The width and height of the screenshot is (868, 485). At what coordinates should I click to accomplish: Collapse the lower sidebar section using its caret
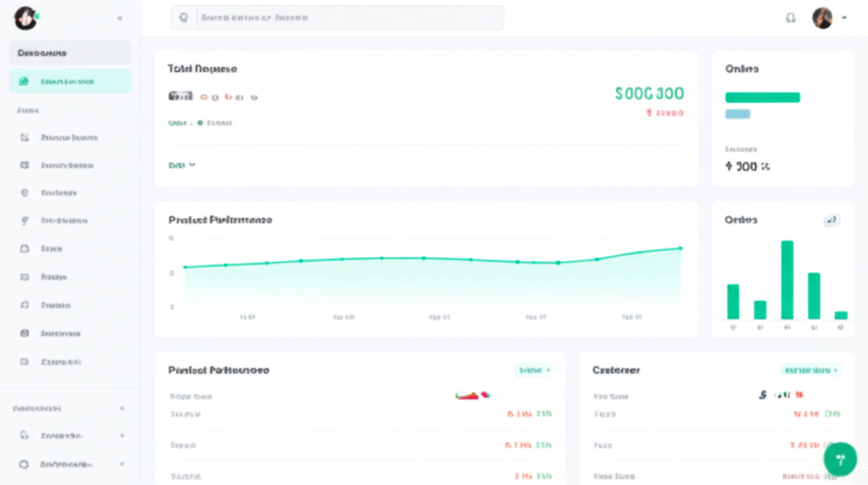click(122, 409)
